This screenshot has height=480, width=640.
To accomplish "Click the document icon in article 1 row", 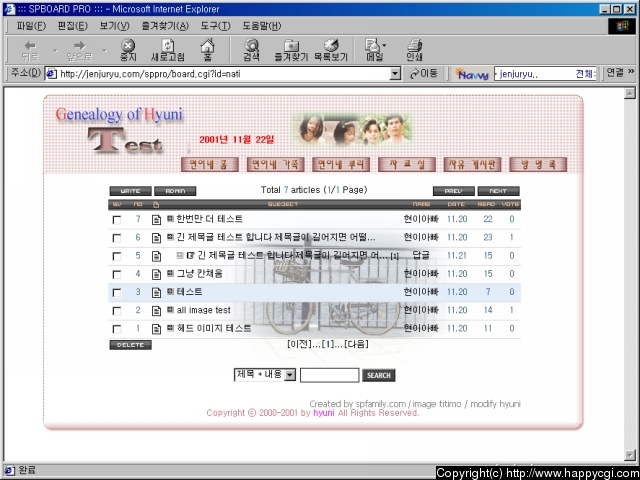I will pyautogui.click(x=156, y=329).
